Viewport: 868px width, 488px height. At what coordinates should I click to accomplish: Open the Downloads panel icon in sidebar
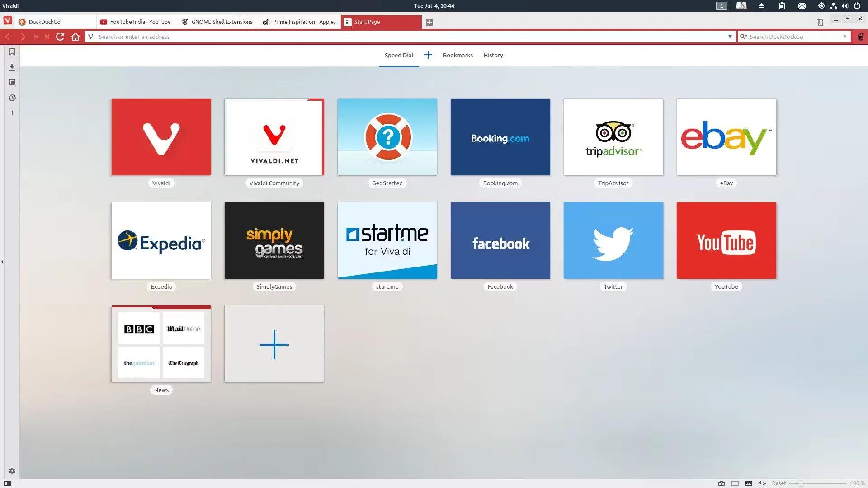12,67
